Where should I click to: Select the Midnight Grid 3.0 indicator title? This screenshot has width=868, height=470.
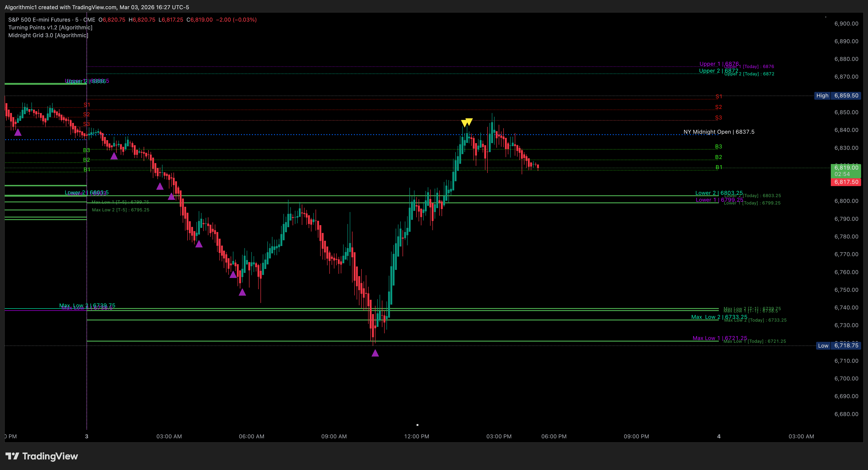(48, 35)
